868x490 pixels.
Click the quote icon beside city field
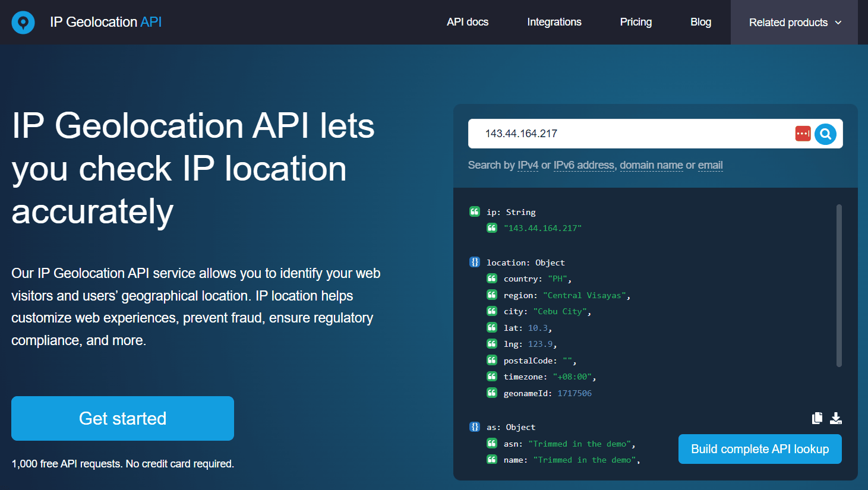pyautogui.click(x=492, y=311)
